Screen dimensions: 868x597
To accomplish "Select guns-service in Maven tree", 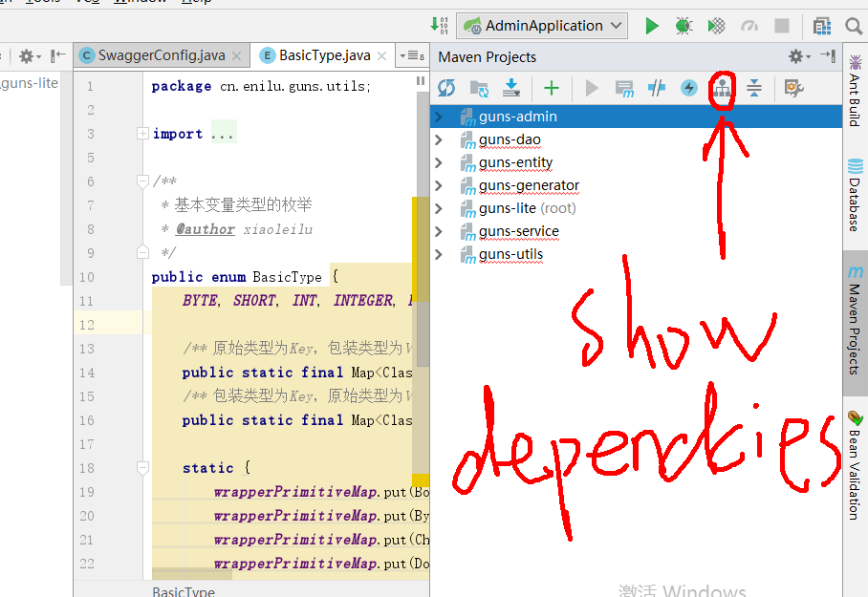I will coord(519,231).
